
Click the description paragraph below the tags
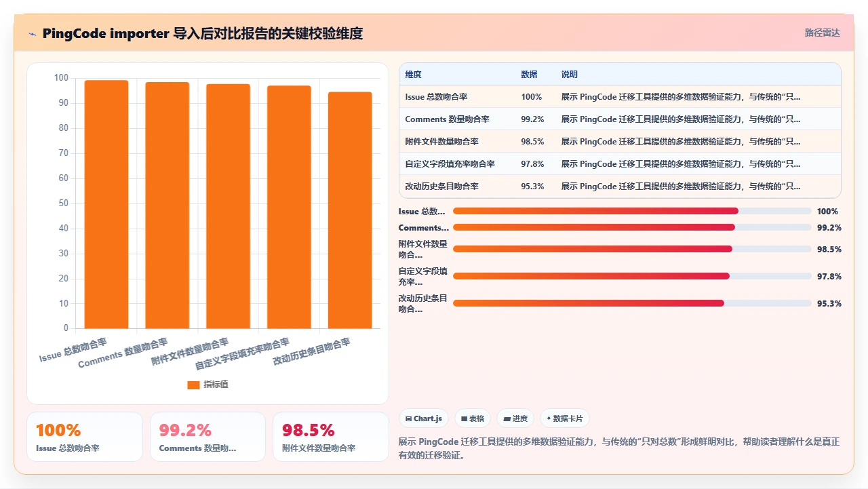click(x=619, y=448)
